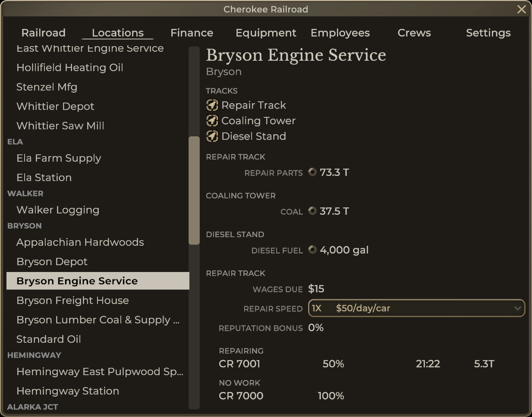This screenshot has height=417, width=532.
Task: Click the repair parts load icon
Action: click(x=312, y=172)
